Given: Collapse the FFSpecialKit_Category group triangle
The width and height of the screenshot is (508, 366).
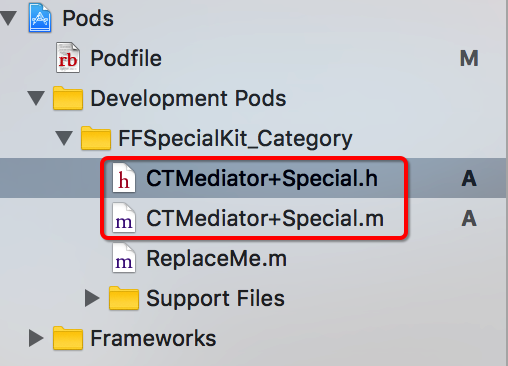Looking at the screenshot, I should (x=64, y=138).
